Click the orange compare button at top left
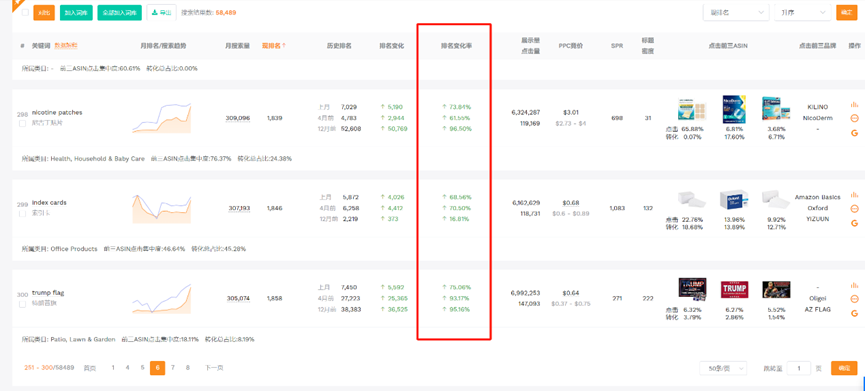Viewport: 865px width, 391px height. [44, 13]
